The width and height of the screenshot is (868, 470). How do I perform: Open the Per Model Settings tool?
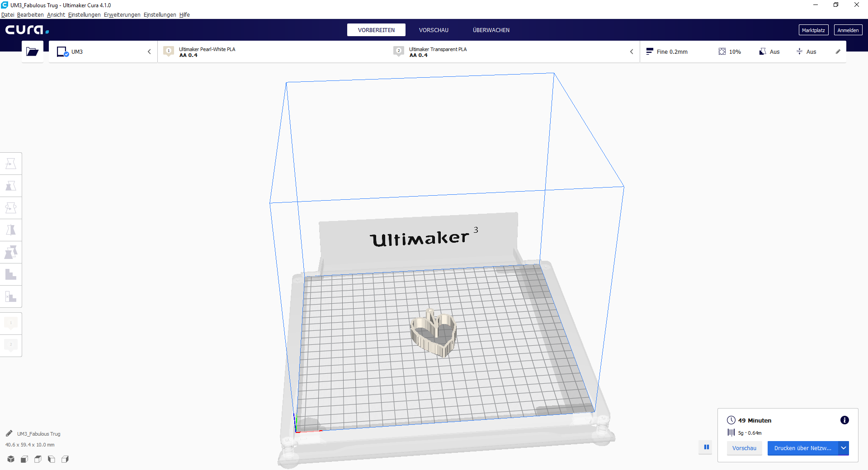tap(11, 252)
